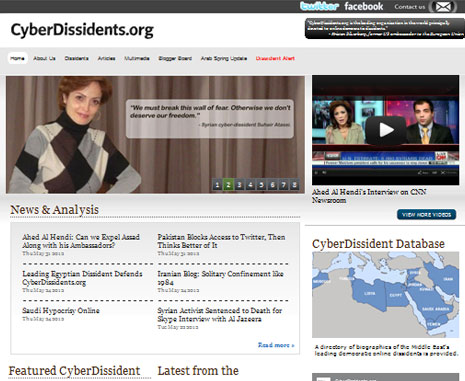
Task: Go to slide 1 in the banner slideshow
Action: point(217,185)
